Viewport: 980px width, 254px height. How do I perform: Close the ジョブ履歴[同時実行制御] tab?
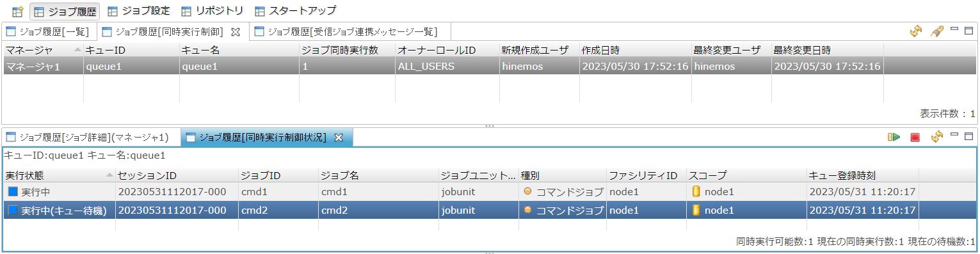coord(235,31)
